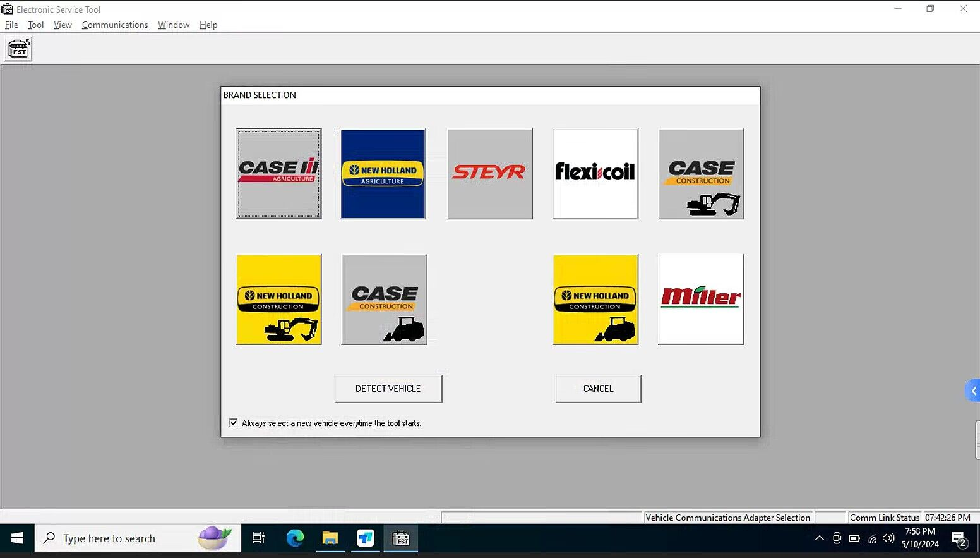Click the EST toolbar icon
This screenshot has width=980, height=558.
[18, 49]
